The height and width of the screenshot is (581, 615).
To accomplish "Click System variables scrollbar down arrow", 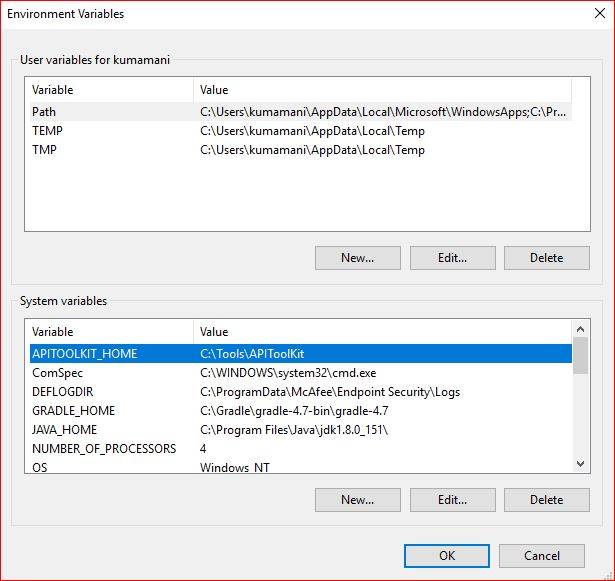I will click(x=580, y=464).
